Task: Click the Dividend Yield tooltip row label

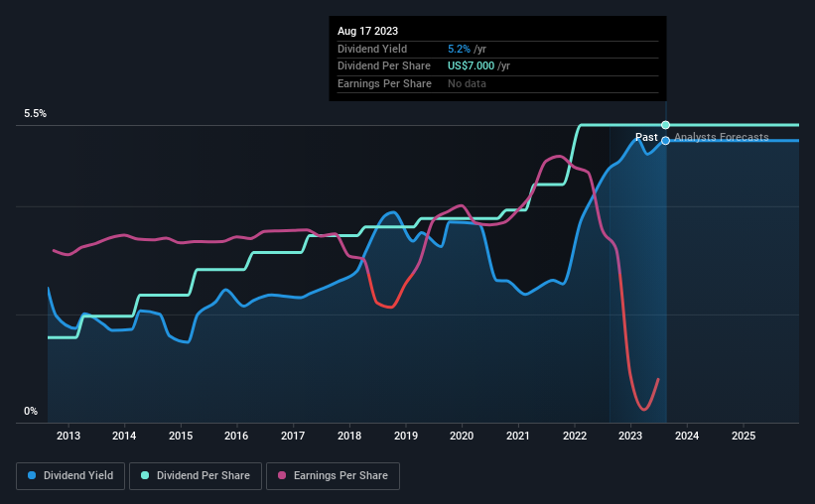Action: pyautogui.click(x=372, y=49)
